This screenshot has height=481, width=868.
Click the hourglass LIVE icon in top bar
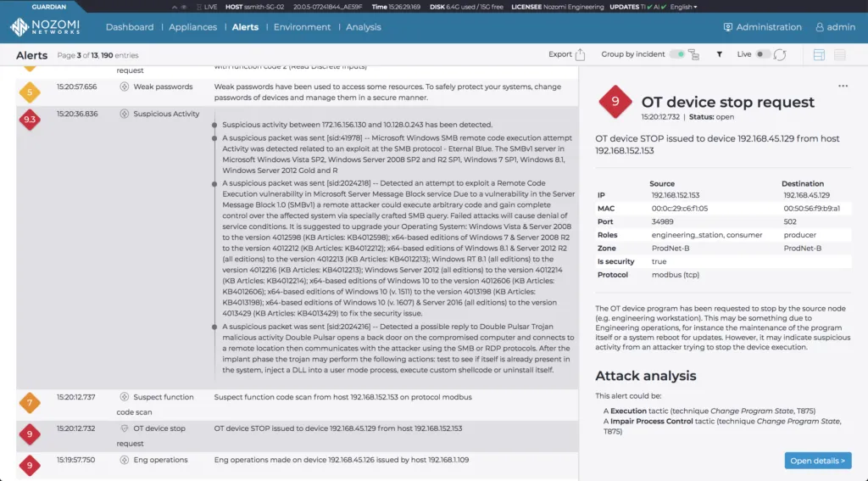click(x=198, y=7)
